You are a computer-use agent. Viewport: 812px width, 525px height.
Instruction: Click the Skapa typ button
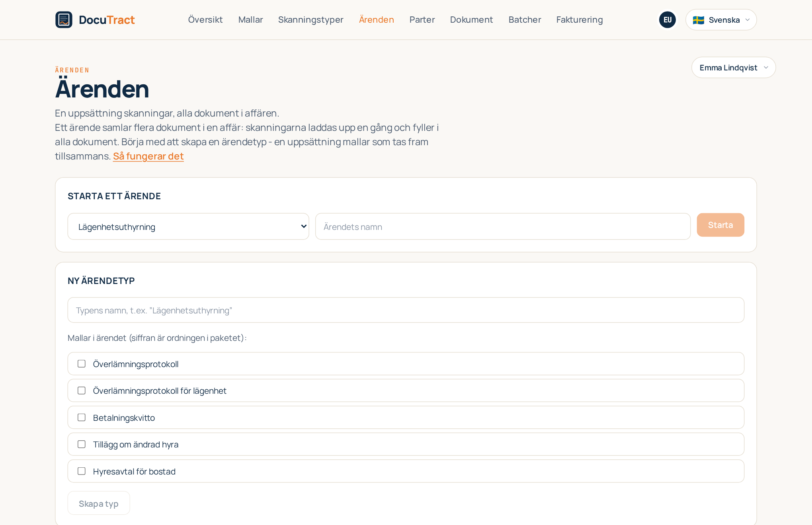[x=99, y=503]
